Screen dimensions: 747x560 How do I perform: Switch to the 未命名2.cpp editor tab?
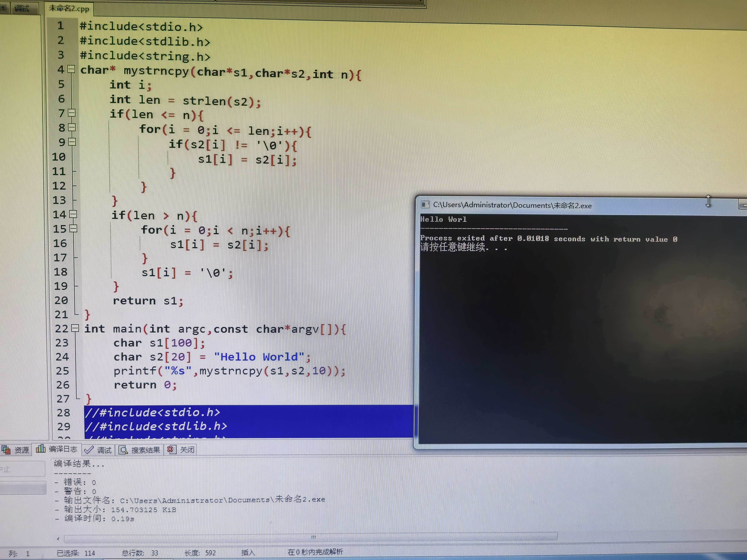[x=69, y=8]
